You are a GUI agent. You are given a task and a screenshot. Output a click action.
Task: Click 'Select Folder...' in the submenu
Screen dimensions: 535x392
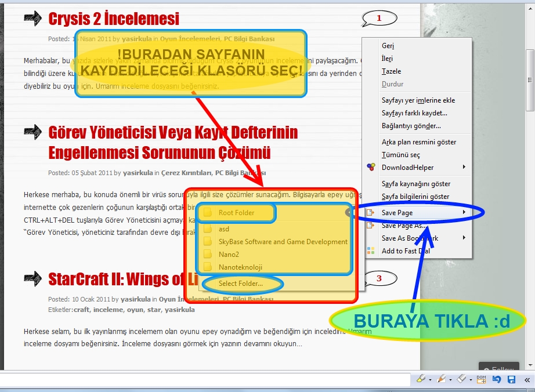pos(240,284)
